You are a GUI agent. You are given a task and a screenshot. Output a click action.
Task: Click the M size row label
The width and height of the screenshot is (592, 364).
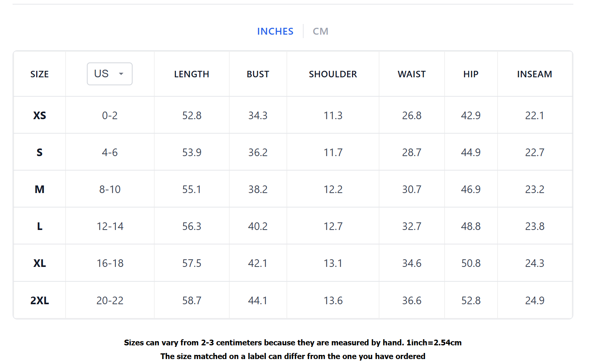40,189
